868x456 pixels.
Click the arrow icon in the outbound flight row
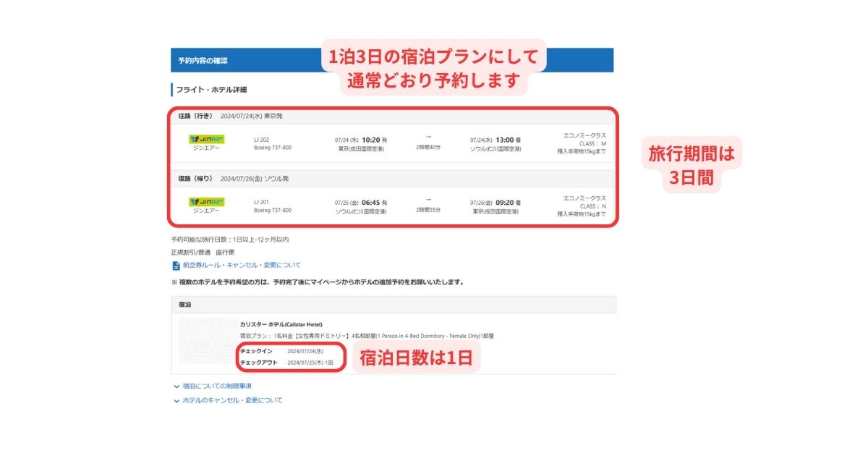(x=428, y=135)
